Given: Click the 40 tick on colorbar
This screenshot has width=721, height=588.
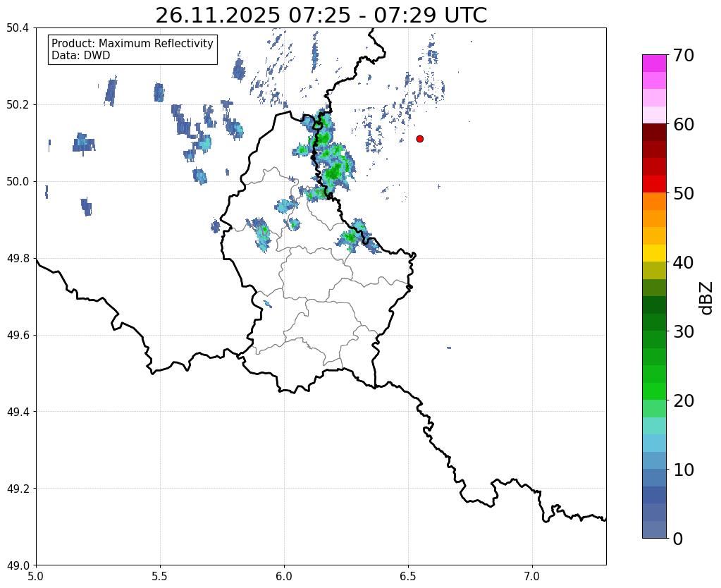Looking at the screenshot, I should [684, 262].
